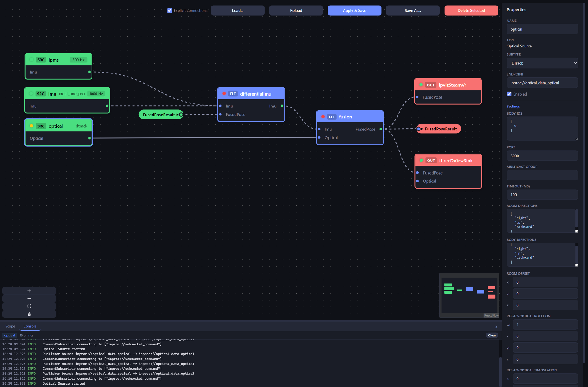Click the ENDPOINT input field
The width and height of the screenshot is (588, 387).
(542, 83)
